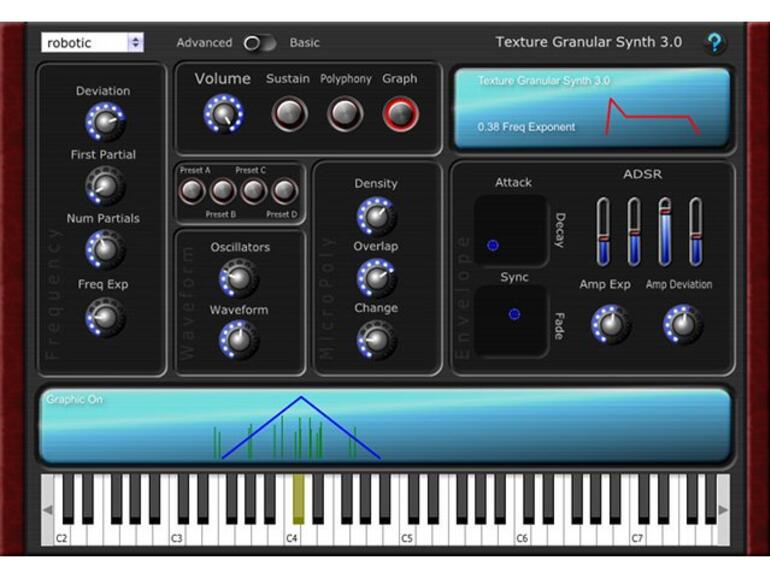Screen dimensions: 770x578
Task: Click the Deviation knob
Action: pyautogui.click(x=106, y=122)
